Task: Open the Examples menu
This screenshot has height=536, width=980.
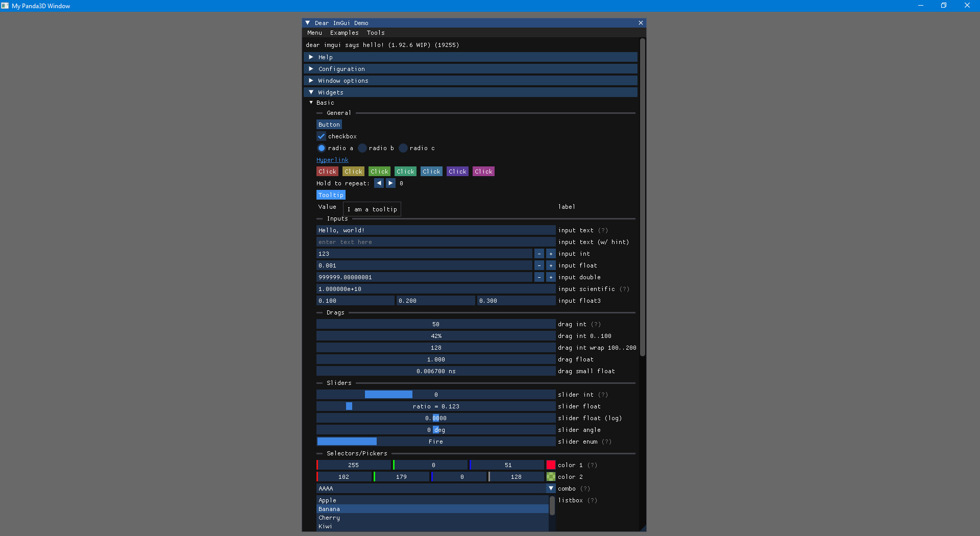Action: (x=344, y=33)
